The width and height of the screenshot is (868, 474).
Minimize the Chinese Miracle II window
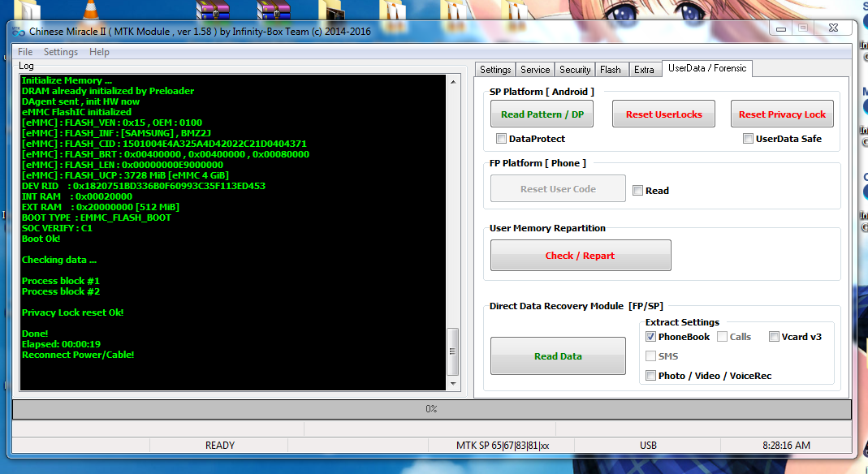coord(781,28)
